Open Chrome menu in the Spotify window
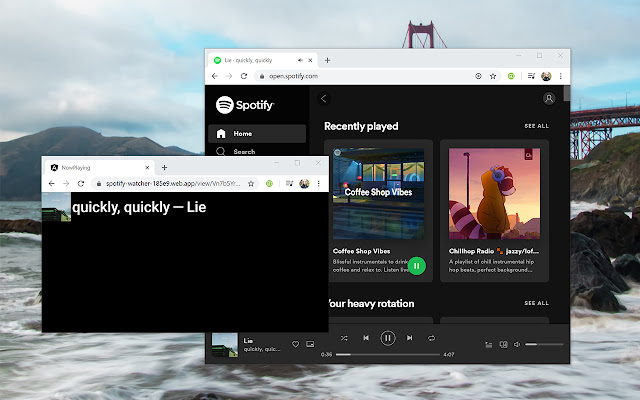 coord(560,76)
